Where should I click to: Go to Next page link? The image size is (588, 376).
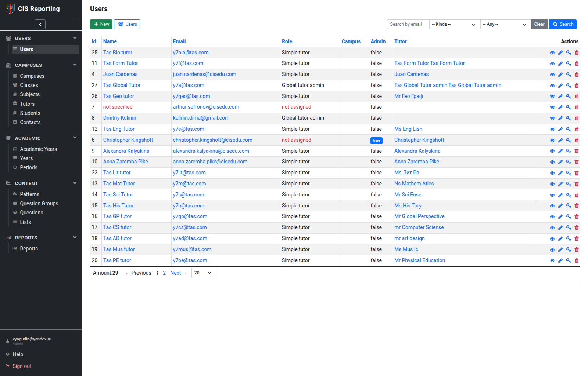[x=178, y=273]
